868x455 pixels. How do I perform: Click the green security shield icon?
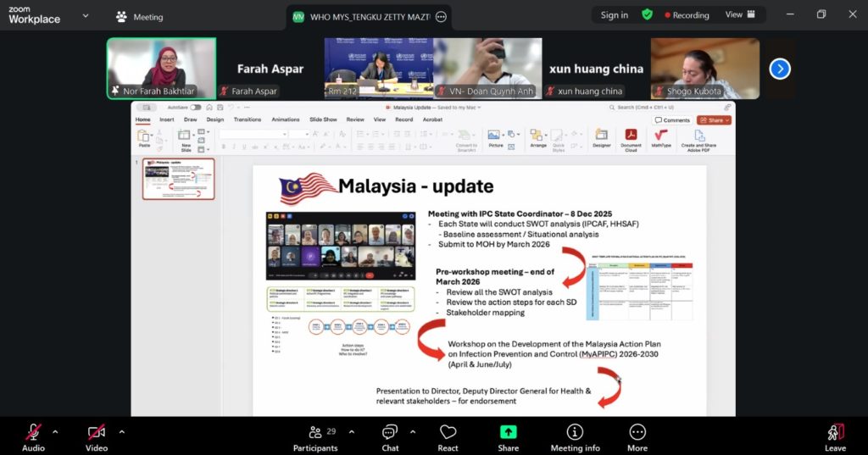(647, 14)
